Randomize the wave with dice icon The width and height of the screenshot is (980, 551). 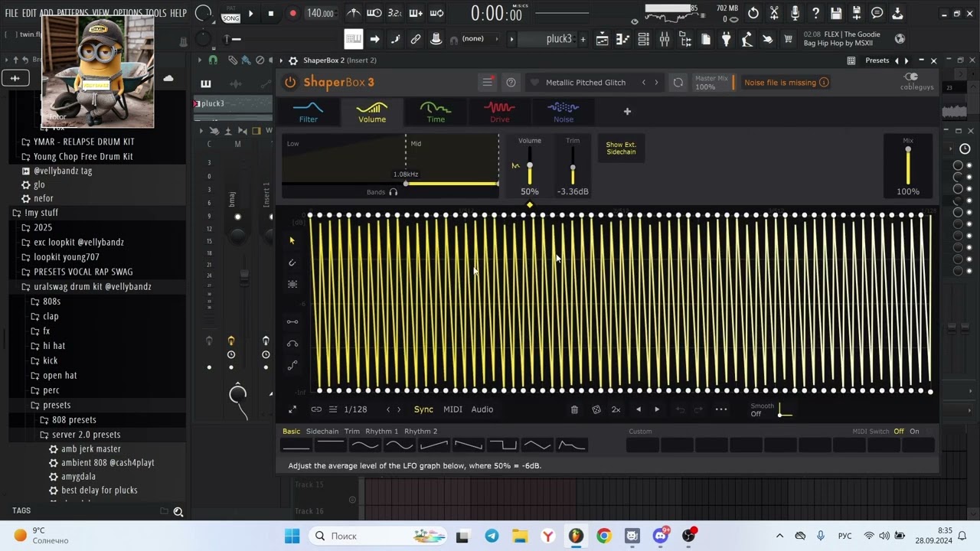(596, 409)
